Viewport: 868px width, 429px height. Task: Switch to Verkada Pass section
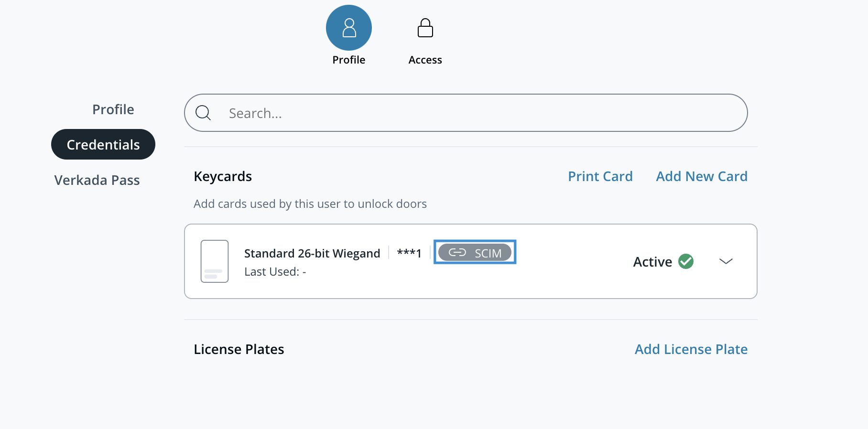point(97,180)
